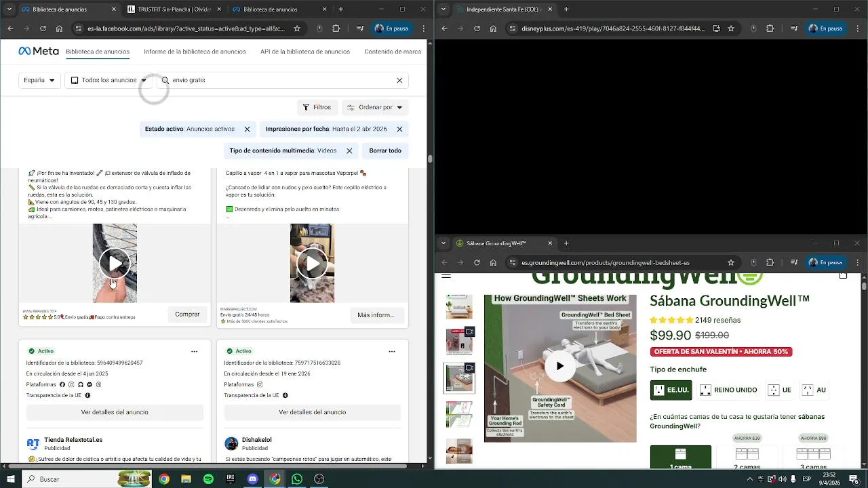Play the Vaporpel pet brush ad video
Image resolution: width=868 pixels, height=488 pixels.
tap(312, 263)
